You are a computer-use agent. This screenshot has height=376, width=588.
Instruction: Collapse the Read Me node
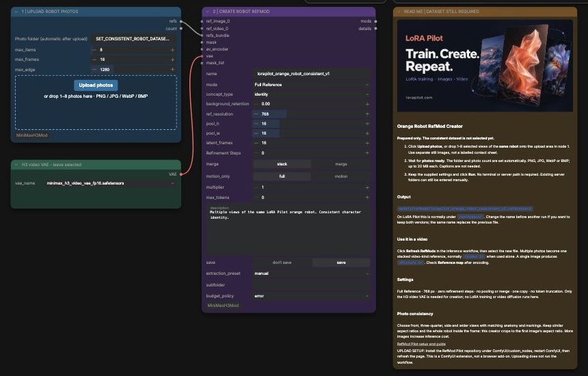click(x=399, y=12)
